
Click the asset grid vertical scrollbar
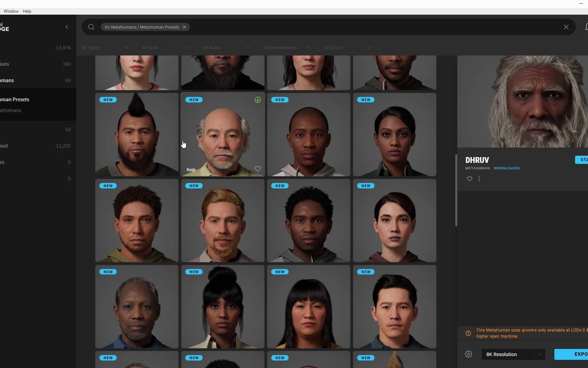[x=456, y=190]
